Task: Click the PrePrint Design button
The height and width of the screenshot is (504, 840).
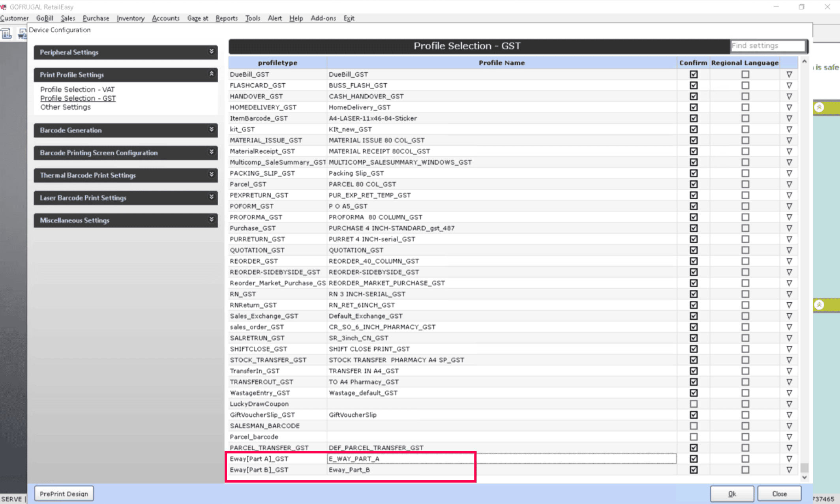Action: coord(64,494)
